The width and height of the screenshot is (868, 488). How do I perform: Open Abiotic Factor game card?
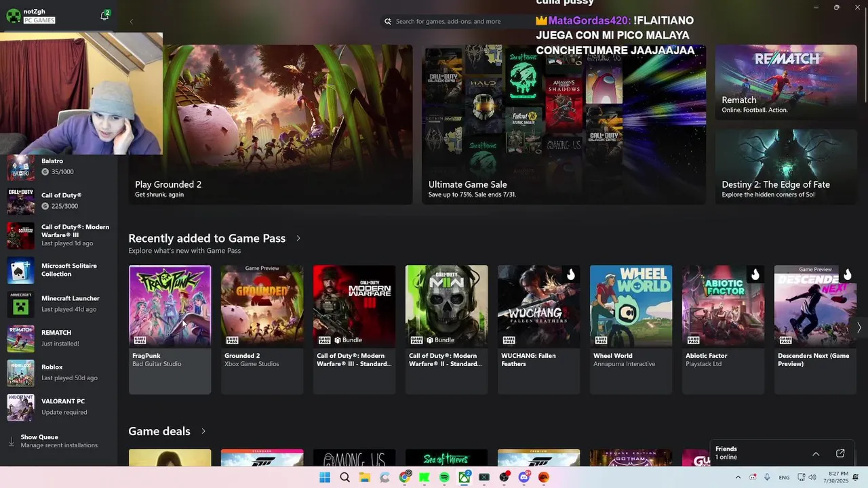click(x=723, y=329)
